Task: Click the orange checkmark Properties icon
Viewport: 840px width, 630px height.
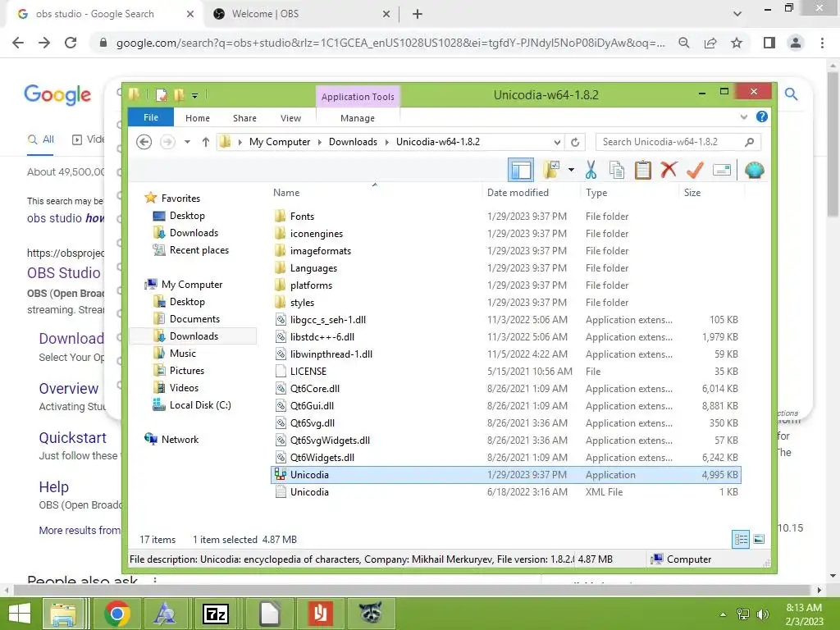Action: click(x=695, y=171)
